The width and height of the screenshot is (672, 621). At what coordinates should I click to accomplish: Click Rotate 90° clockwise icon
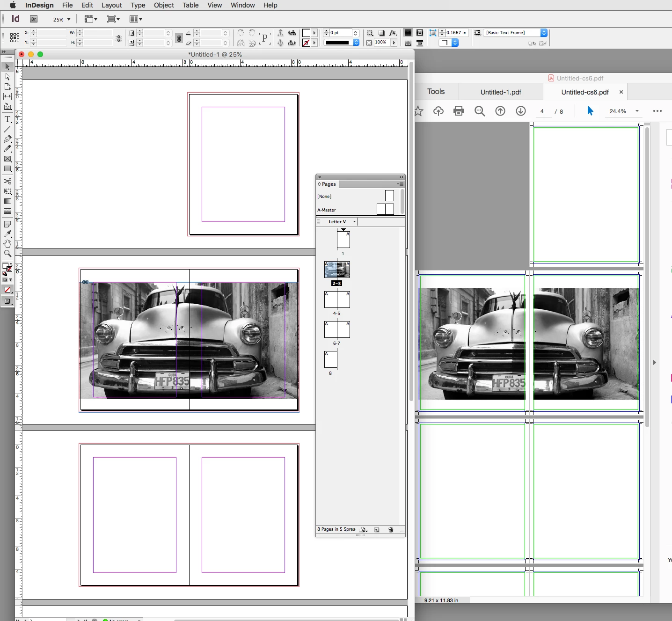[241, 33]
